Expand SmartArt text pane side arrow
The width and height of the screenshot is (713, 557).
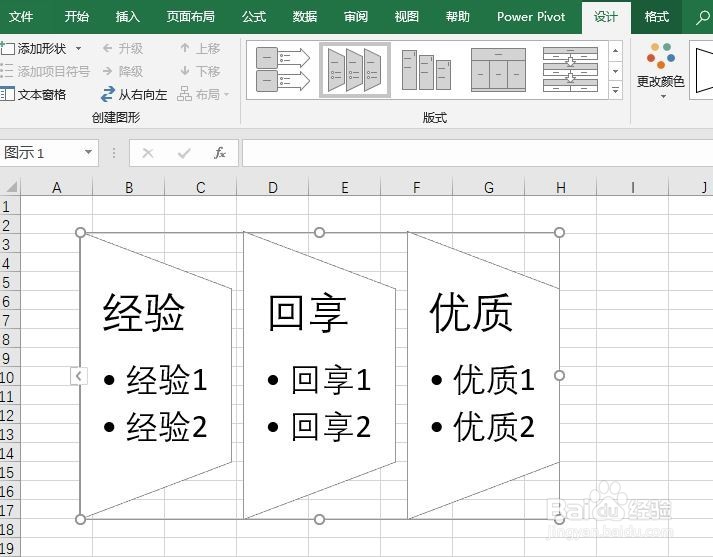79,376
